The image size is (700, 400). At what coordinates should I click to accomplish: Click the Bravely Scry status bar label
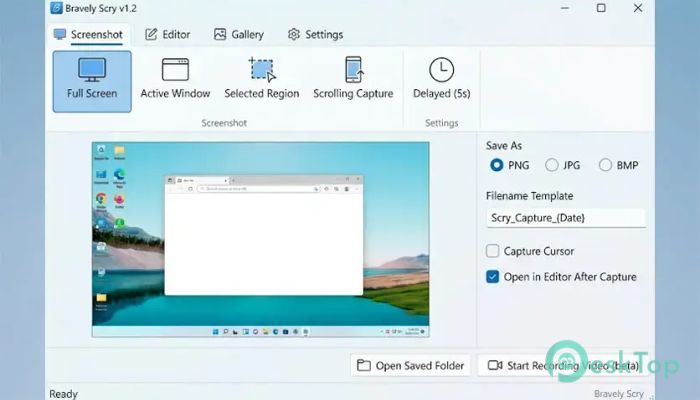tap(619, 394)
